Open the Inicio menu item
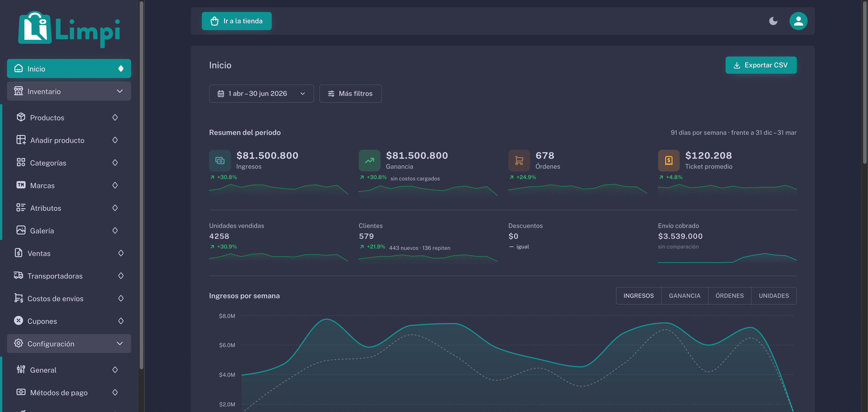Image resolution: width=868 pixels, height=412 pixels. pos(69,69)
